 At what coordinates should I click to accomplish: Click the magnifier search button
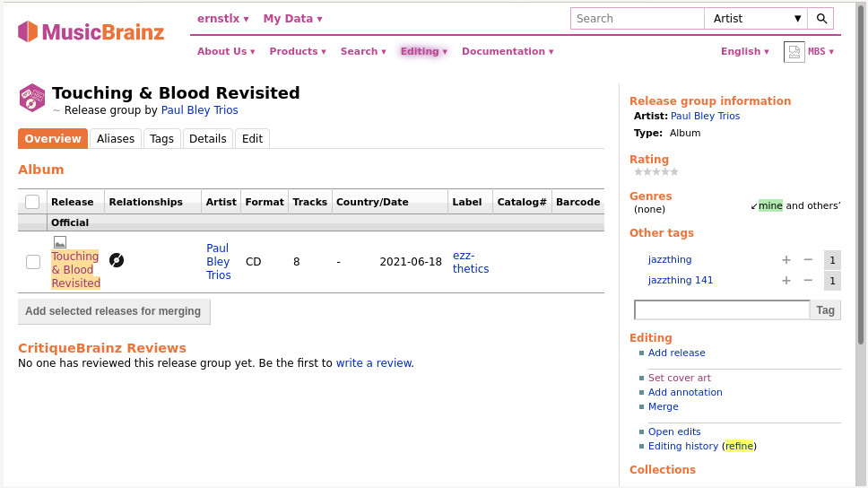821,18
